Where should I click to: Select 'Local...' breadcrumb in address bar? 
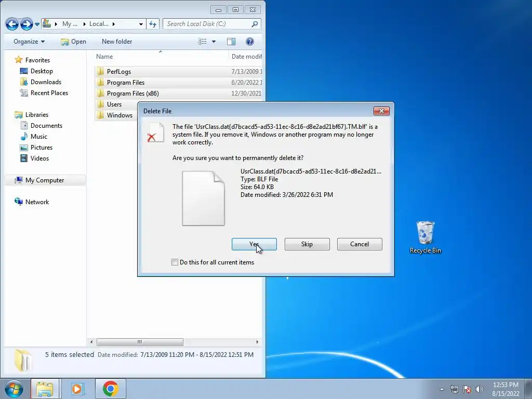coord(99,24)
